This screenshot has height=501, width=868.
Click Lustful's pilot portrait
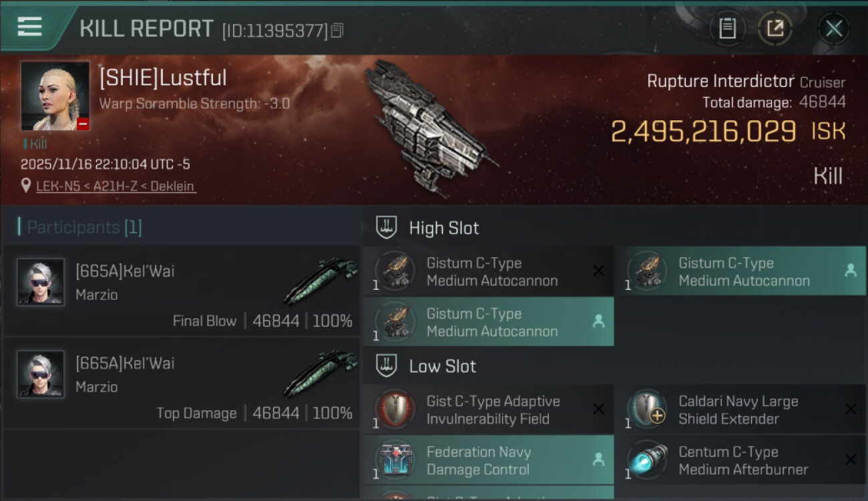(55, 96)
